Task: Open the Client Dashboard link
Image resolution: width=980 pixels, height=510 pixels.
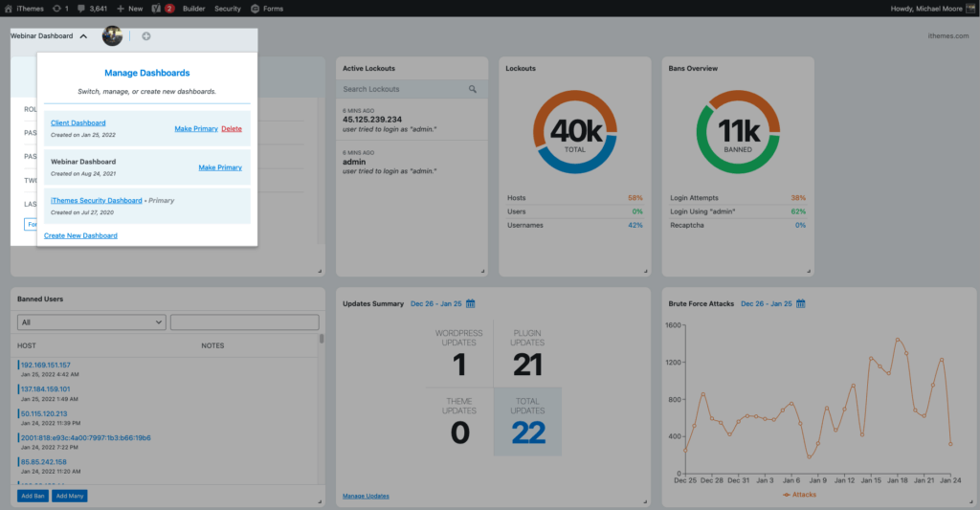Action: pyautogui.click(x=78, y=122)
